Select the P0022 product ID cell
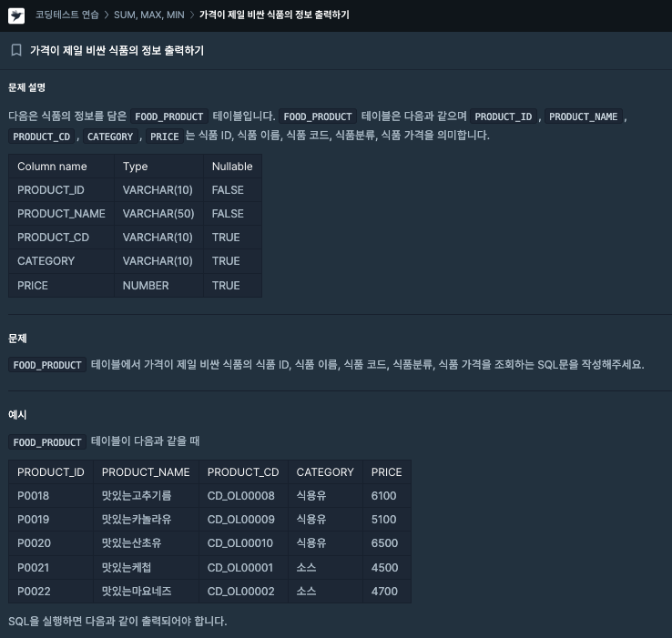The height and width of the screenshot is (638, 672). point(51,592)
